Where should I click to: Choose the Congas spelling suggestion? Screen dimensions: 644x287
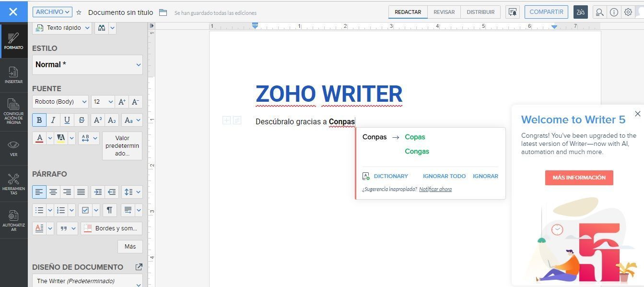[417, 151]
